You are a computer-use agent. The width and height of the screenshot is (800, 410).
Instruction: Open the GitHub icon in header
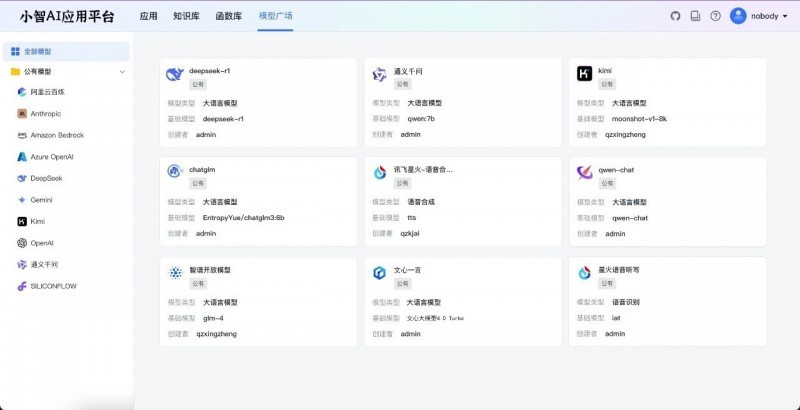point(675,16)
